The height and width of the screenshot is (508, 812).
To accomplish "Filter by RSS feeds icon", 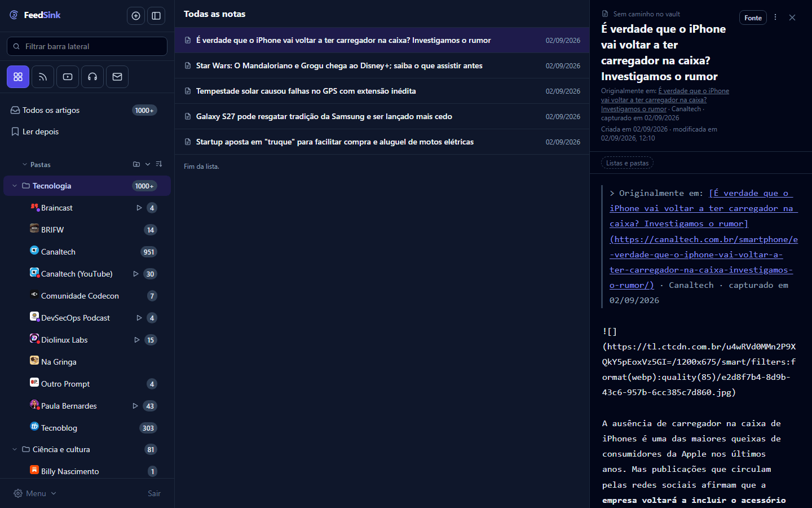I will [x=43, y=77].
